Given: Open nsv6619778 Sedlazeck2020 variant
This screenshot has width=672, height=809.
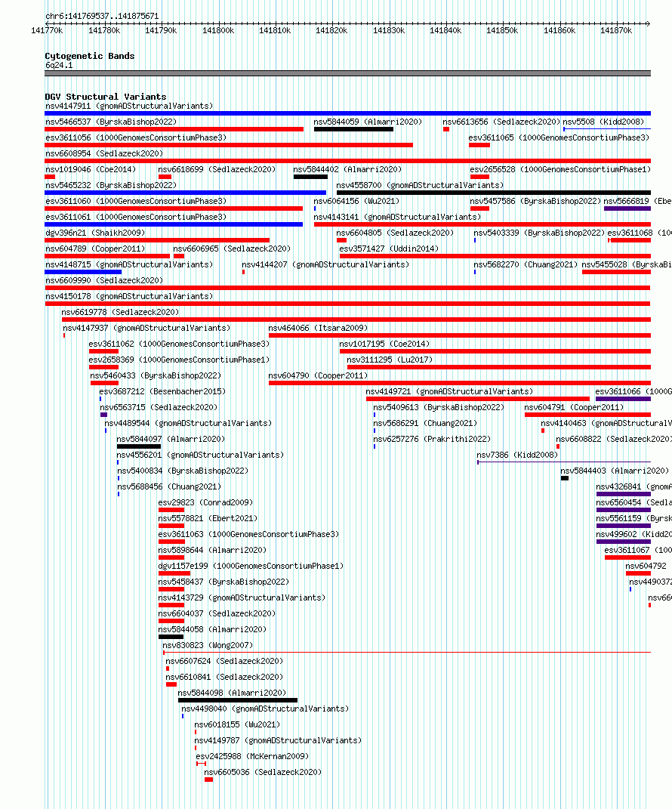Looking at the screenshot, I should point(120,312).
